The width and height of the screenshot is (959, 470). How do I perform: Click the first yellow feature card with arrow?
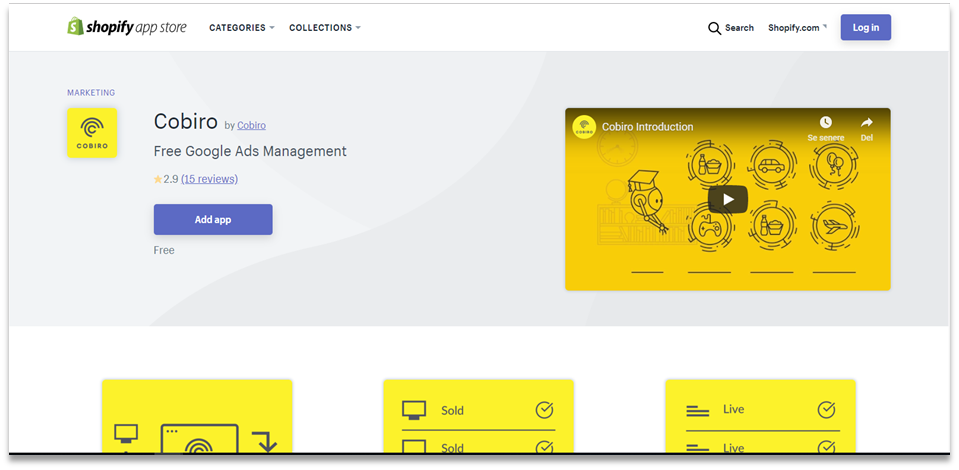click(197, 417)
